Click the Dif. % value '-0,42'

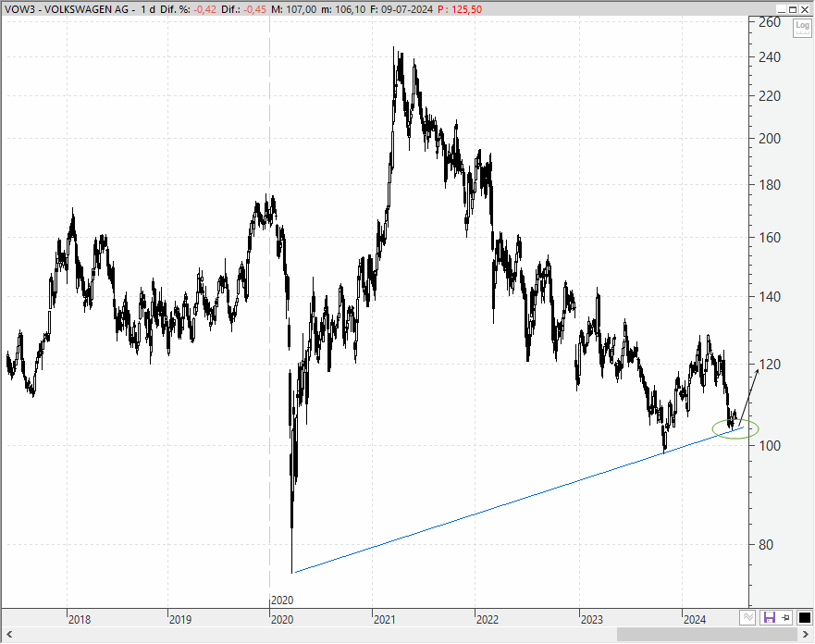pos(204,9)
